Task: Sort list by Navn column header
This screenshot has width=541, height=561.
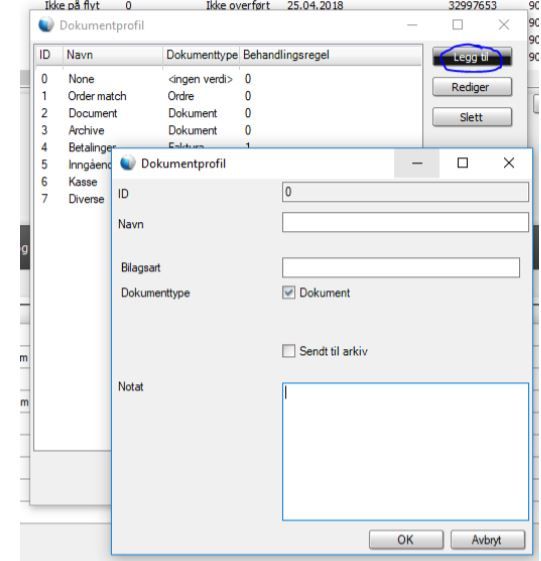Action: click(113, 55)
